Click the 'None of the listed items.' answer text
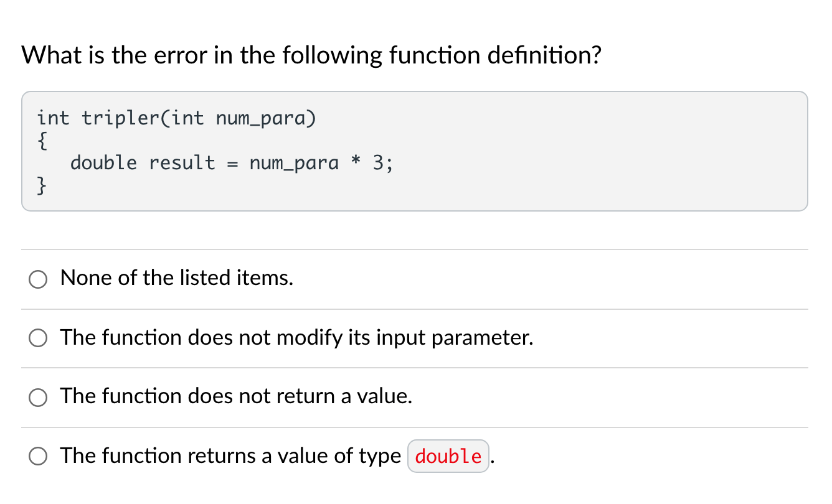 [177, 278]
